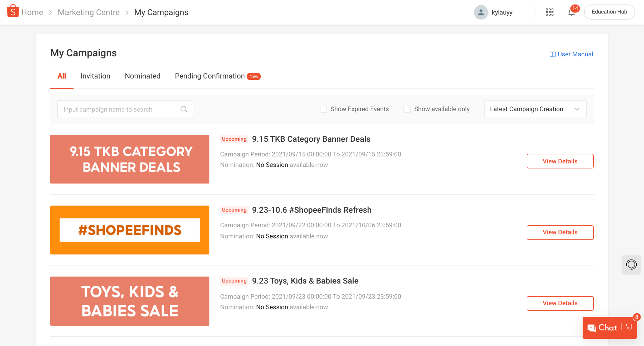The width and height of the screenshot is (644, 346).
Task: Click the kylauyy username
Action: [x=502, y=12]
